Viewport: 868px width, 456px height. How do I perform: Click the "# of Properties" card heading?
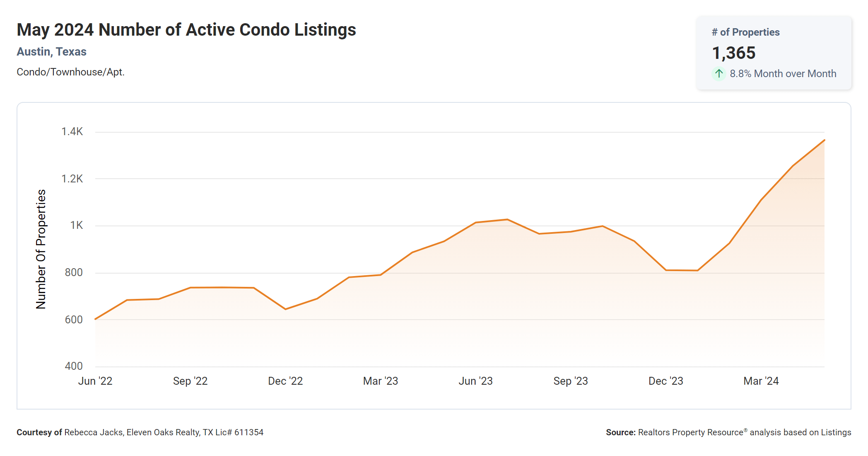745,32
